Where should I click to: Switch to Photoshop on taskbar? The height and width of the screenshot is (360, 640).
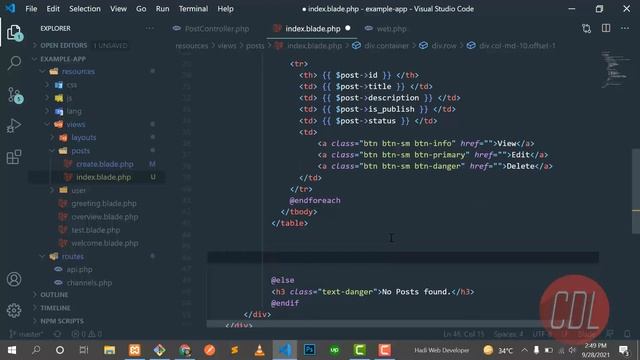[309, 350]
